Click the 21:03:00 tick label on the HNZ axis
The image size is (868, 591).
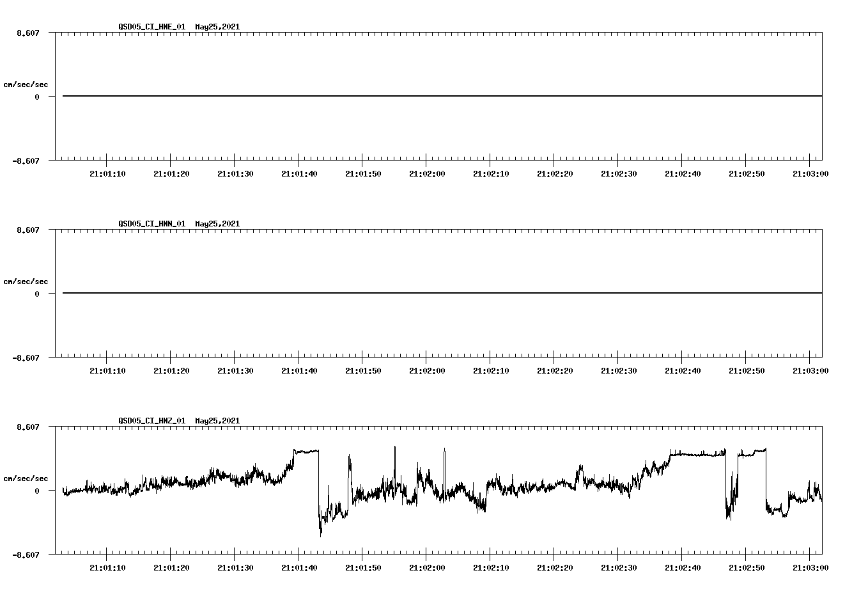[x=810, y=567]
